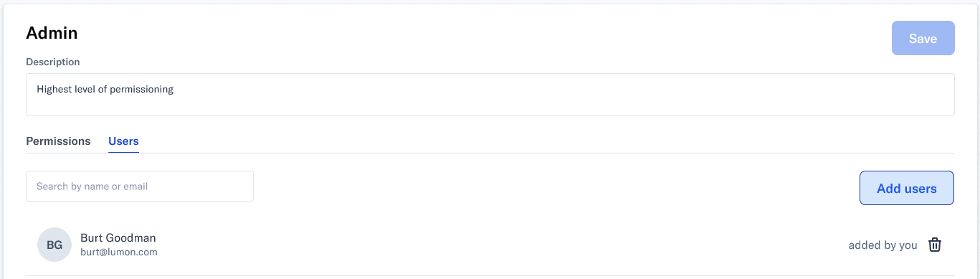This screenshot has height=279, width=980.
Task: Click the Admin role title
Action: (x=52, y=32)
